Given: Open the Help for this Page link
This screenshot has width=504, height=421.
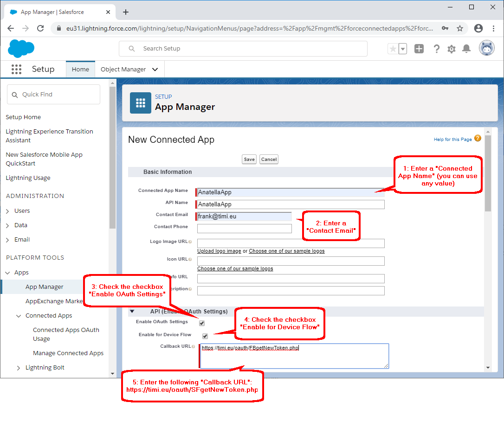Looking at the screenshot, I should pos(452,140).
